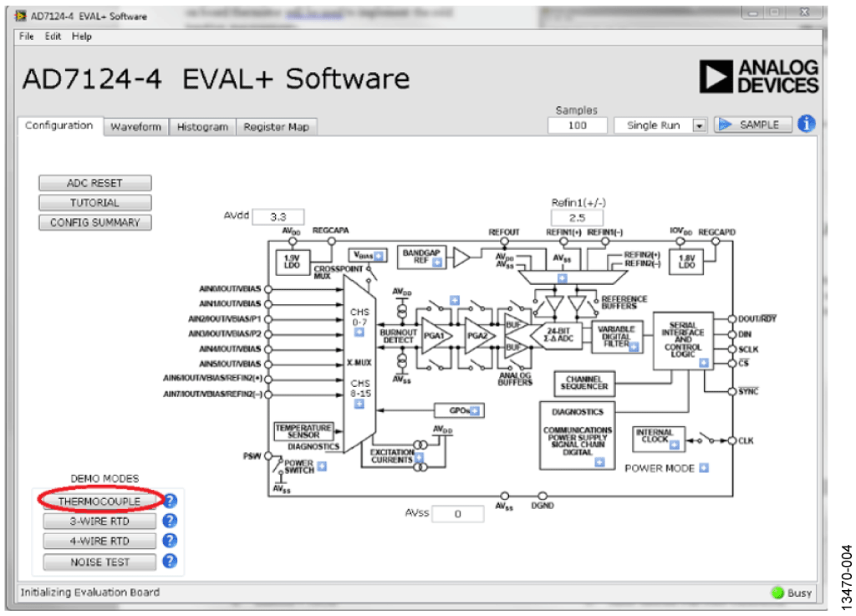The width and height of the screenshot is (856, 616).
Task: Start the NOISE TEST demo
Action: [x=99, y=562]
